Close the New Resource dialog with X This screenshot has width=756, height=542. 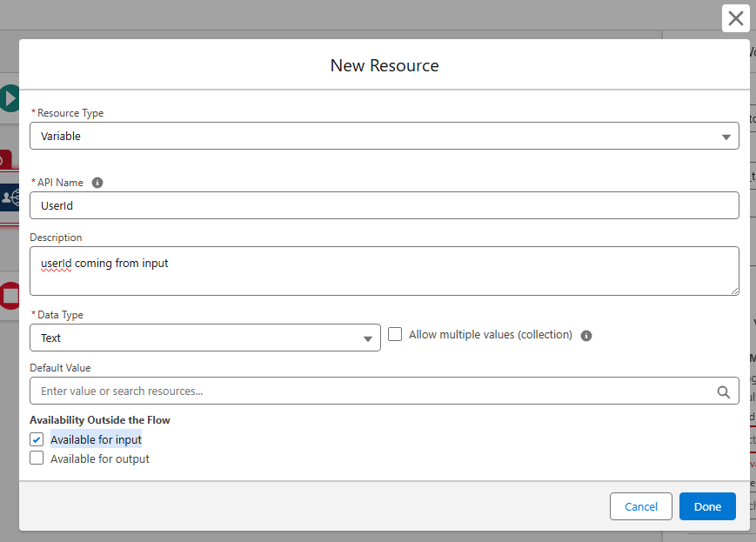[735, 18]
